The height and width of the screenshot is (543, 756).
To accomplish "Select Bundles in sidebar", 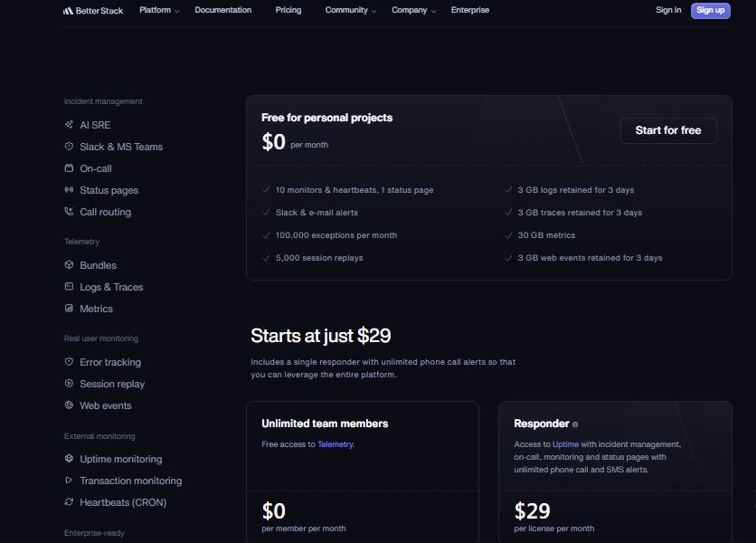I will coord(98,265).
